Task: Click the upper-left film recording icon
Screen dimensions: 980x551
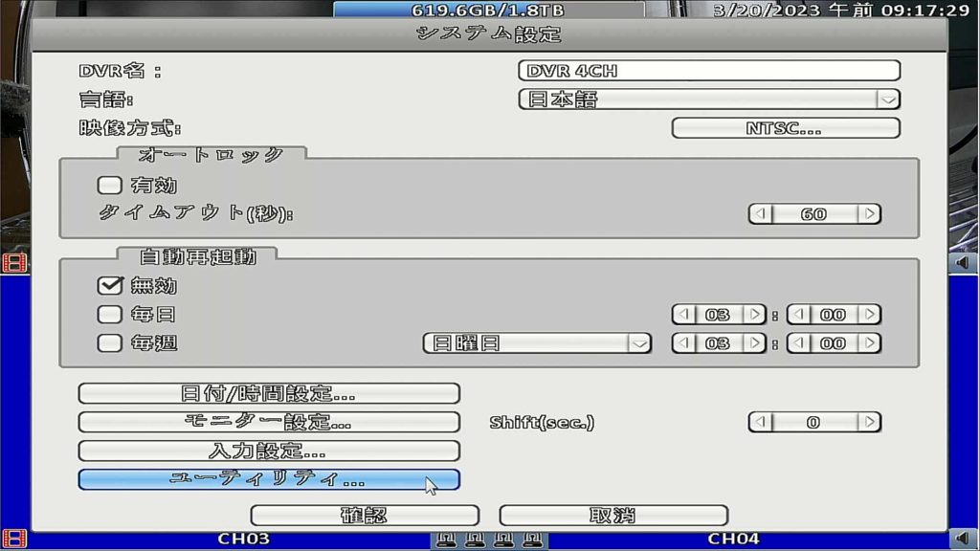Action: point(13,262)
